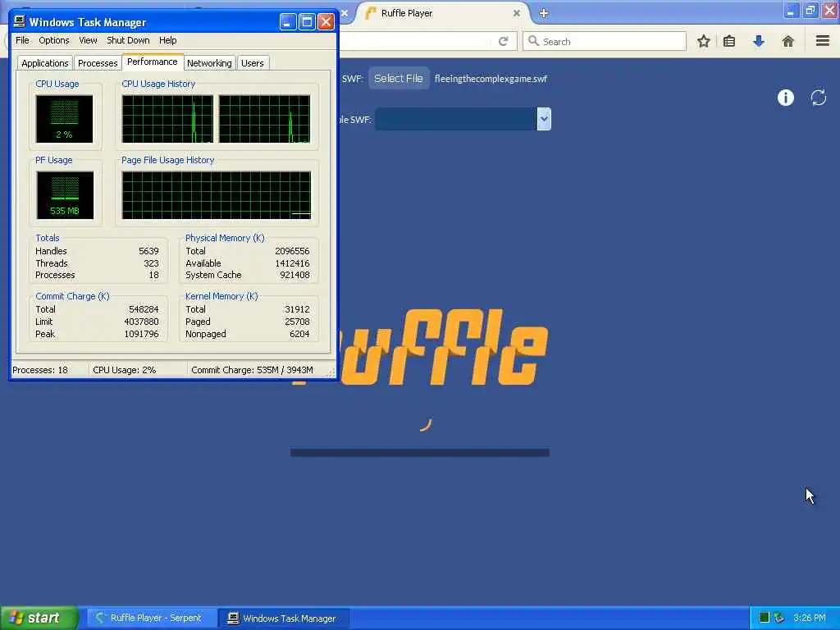Click the network tray icon
This screenshot has width=840, height=630.
tap(779, 618)
